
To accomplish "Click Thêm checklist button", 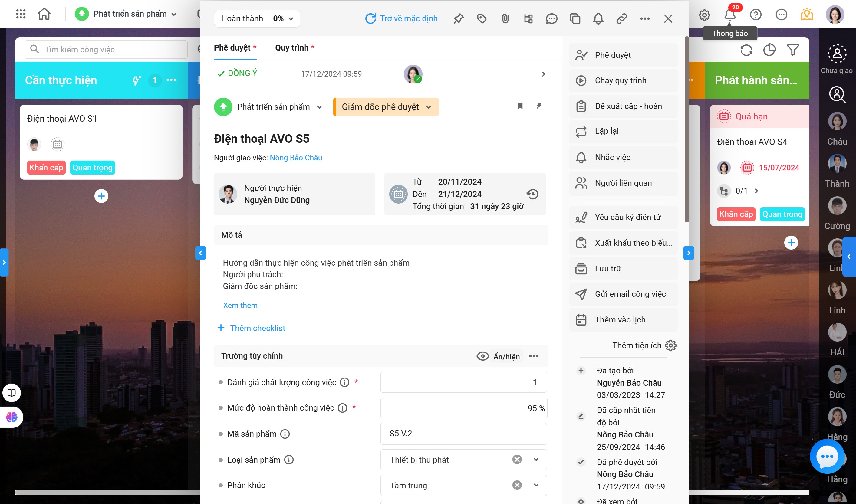I will 252,328.
